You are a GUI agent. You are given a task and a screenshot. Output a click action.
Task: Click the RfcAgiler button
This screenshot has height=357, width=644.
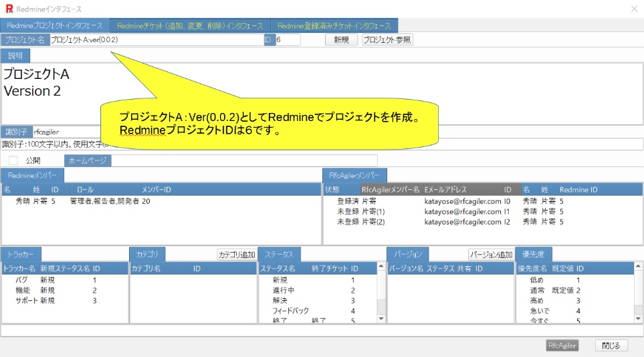pos(562,346)
